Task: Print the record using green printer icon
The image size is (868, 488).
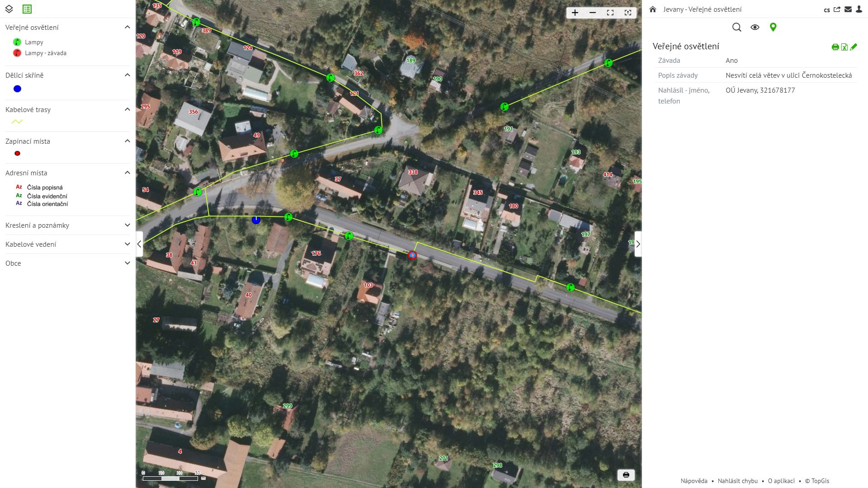Action: coord(835,47)
